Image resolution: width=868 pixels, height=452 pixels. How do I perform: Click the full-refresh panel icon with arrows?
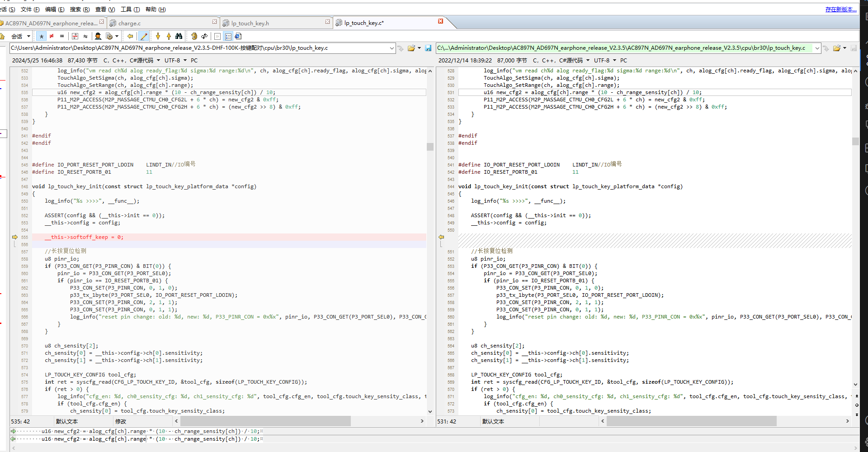(x=217, y=36)
